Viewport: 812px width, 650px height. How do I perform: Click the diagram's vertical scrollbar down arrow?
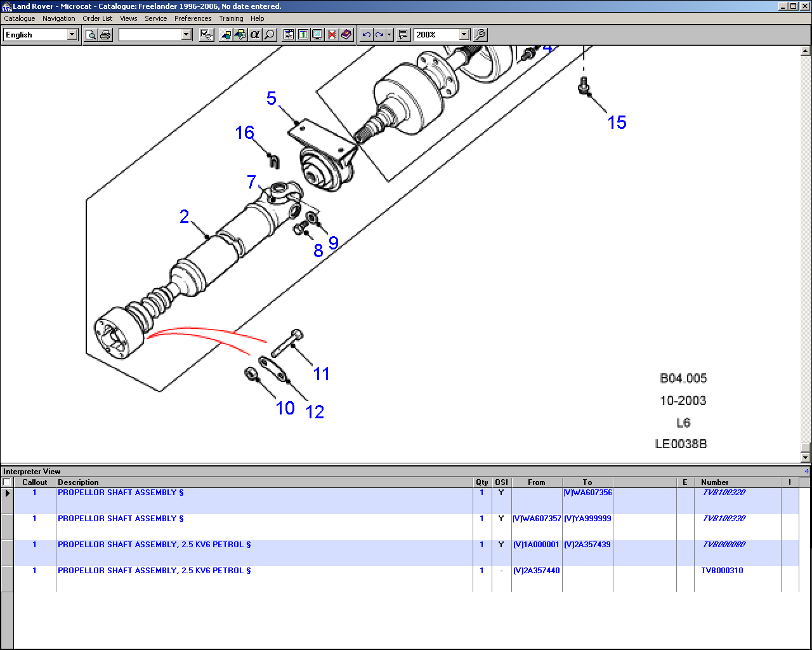tap(806, 457)
